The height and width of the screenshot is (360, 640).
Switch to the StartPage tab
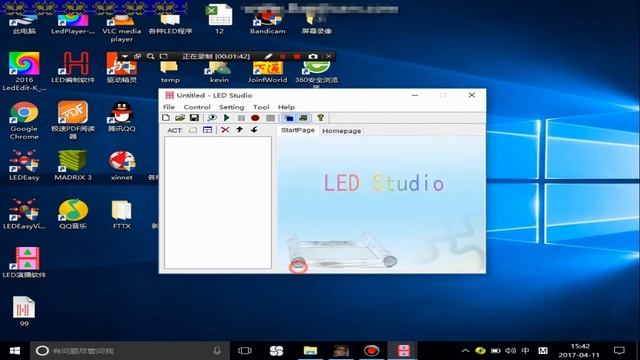(298, 130)
